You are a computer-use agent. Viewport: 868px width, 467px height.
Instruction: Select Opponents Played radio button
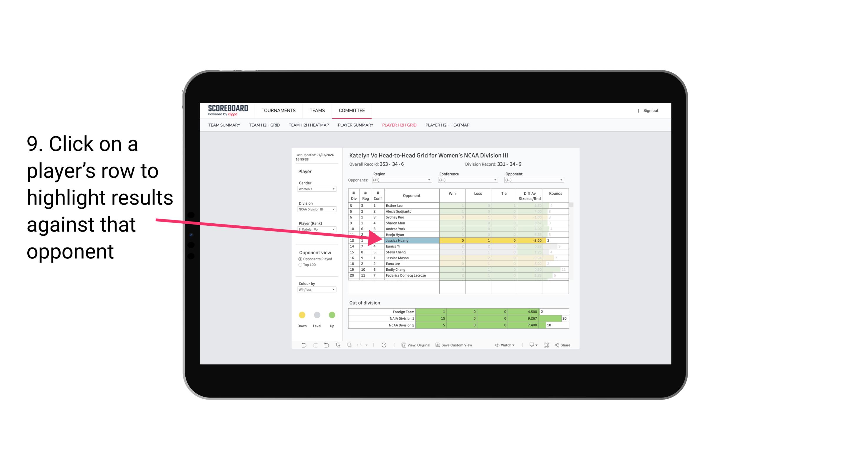[301, 259]
